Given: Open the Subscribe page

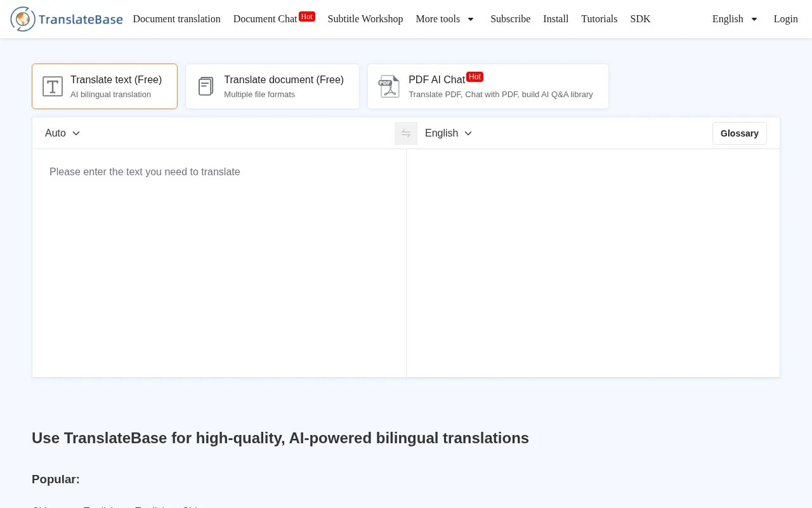Looking at the screenshot, I should point(510,19).
